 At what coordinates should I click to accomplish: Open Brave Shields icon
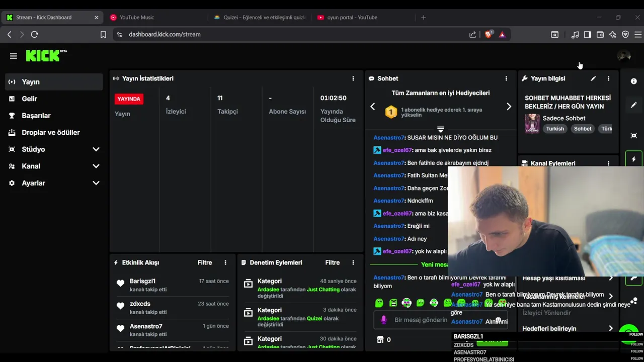click(x=488, y=34)
